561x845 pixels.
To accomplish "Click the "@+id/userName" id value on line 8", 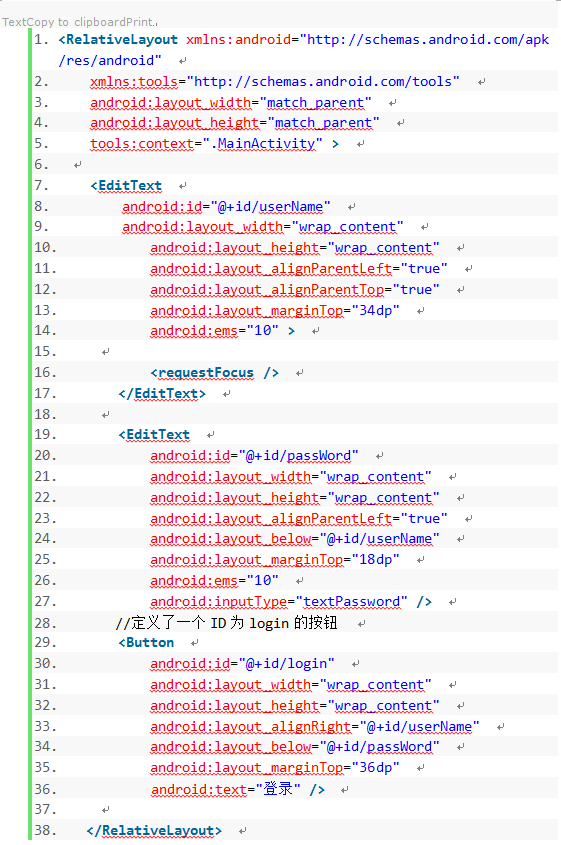I will [x=271, y=207].
